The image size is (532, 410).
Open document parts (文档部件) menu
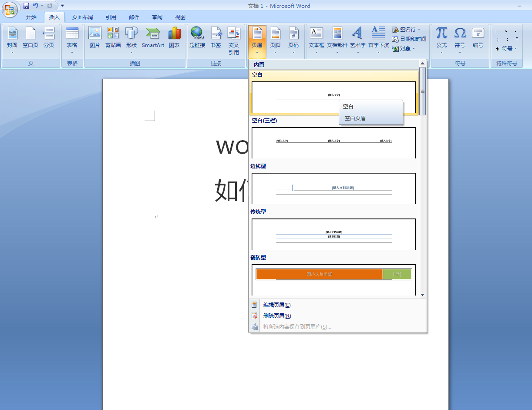[x=337, y=40]
